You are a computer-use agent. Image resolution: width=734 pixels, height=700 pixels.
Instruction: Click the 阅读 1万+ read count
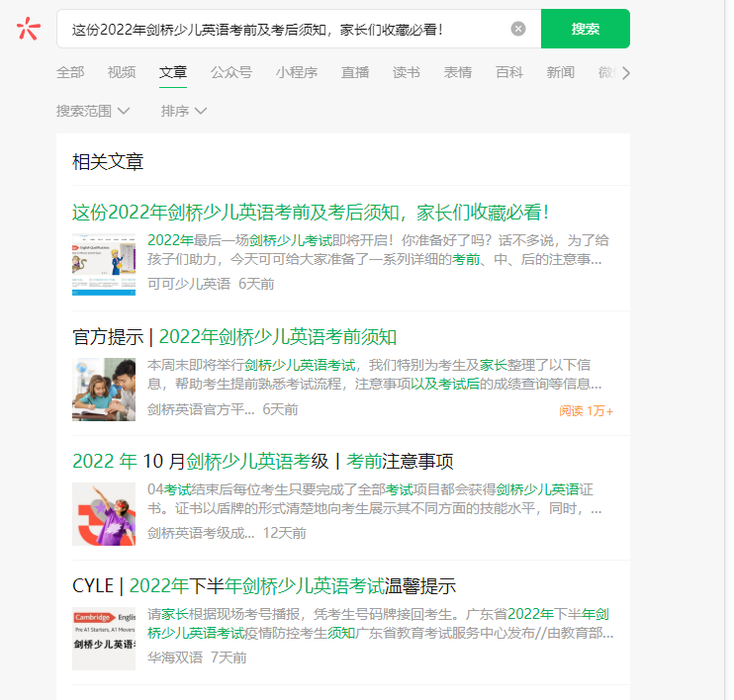coord(586,411)
